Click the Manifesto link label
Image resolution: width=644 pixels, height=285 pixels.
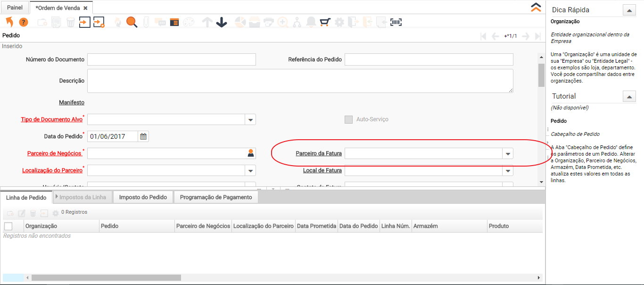point(72,102)
